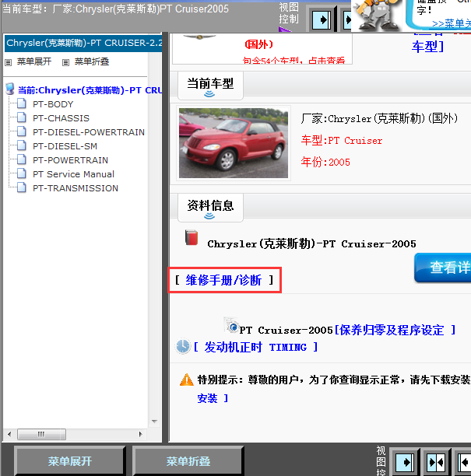The width and height of the screenshot is (471, 476).
Task: Click the page icon next to PT-DIESEL-SM
Action: [21, 145]
